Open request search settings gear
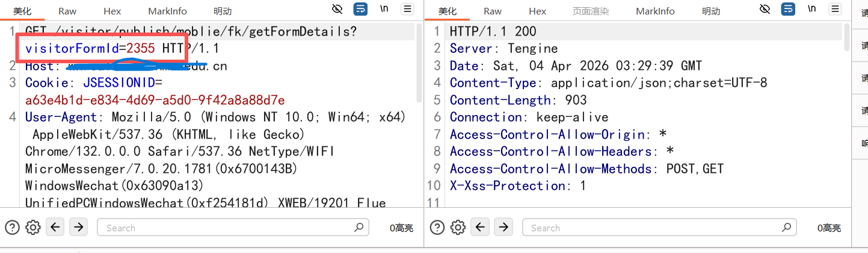Image resolution: width=868 pixels, height=253 pixels. pyautogui.click(x=33, y=227)
